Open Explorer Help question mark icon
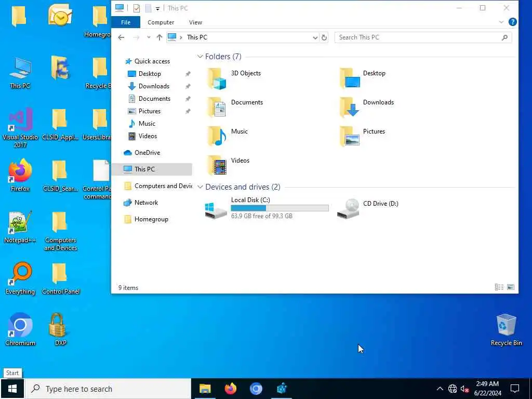This screenshot has height=399, width=532. pos(512,22)
